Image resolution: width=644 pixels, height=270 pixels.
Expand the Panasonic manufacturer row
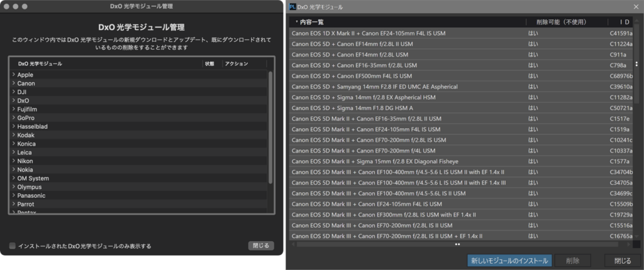pos(14,195)
